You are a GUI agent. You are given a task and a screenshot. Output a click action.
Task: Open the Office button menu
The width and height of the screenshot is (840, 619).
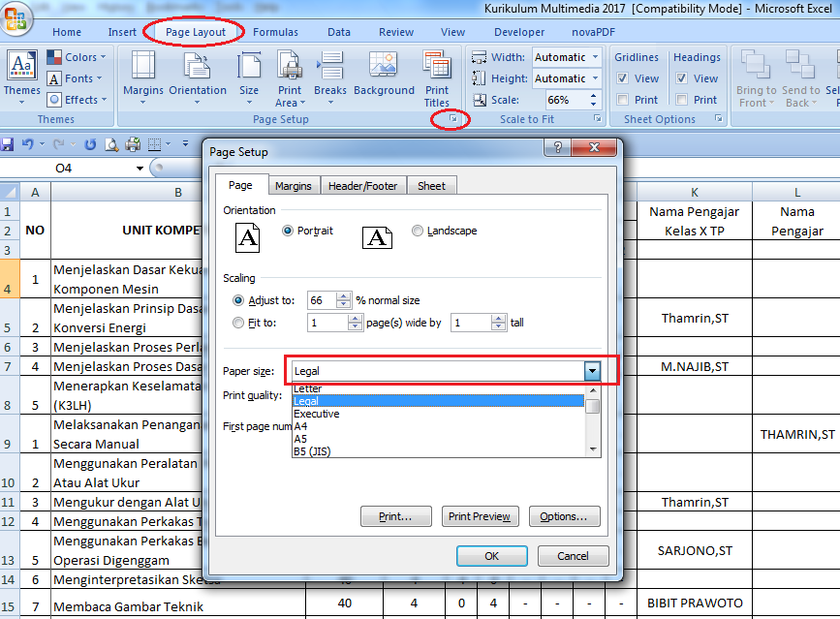pos(16,16)
